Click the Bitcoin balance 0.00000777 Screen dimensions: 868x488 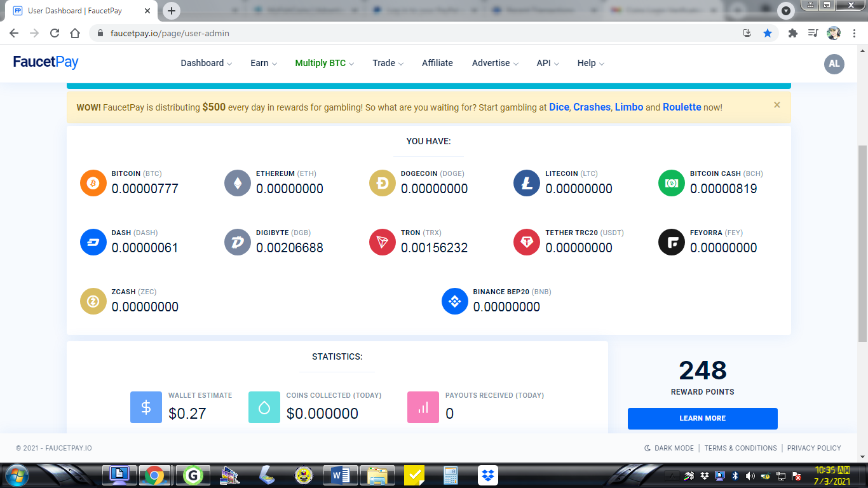pos(145,189)
